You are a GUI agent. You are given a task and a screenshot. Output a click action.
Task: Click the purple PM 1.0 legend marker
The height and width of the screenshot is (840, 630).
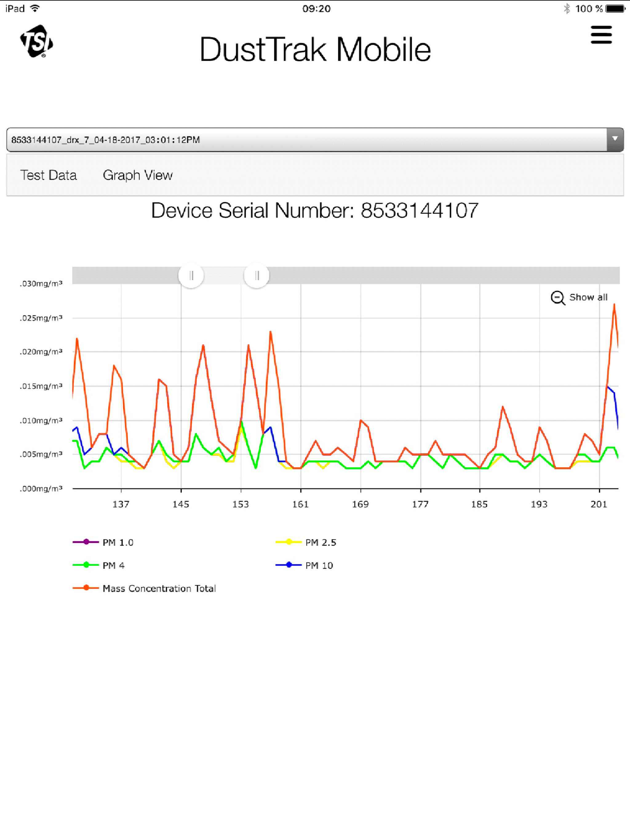pos(86,542)
